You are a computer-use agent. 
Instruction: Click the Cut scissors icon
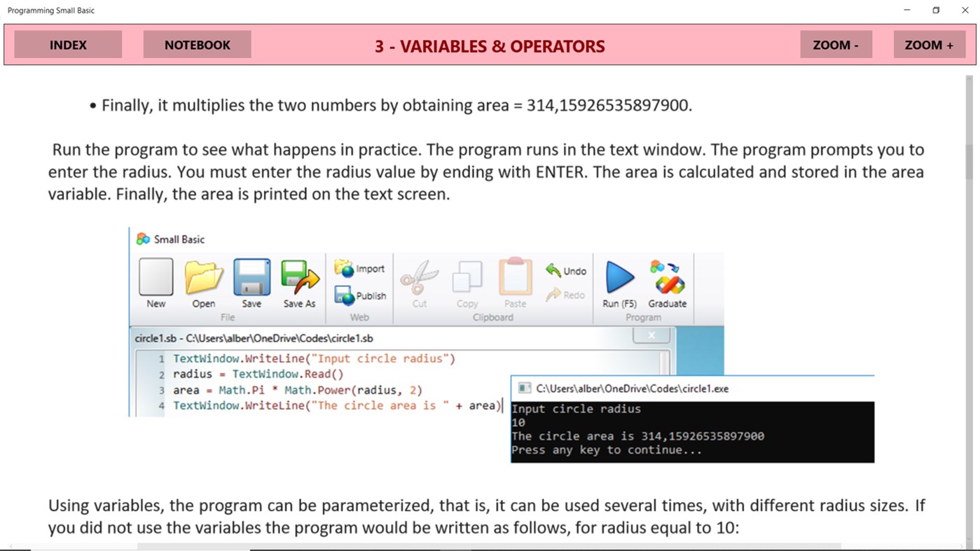point(420,277)
